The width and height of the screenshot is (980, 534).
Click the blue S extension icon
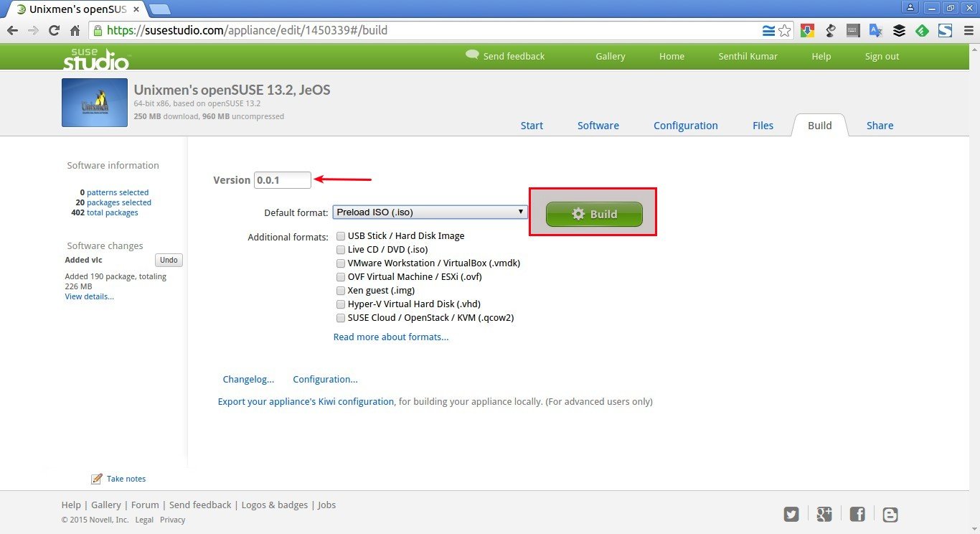pyautogui.click(x=945, y=30)
